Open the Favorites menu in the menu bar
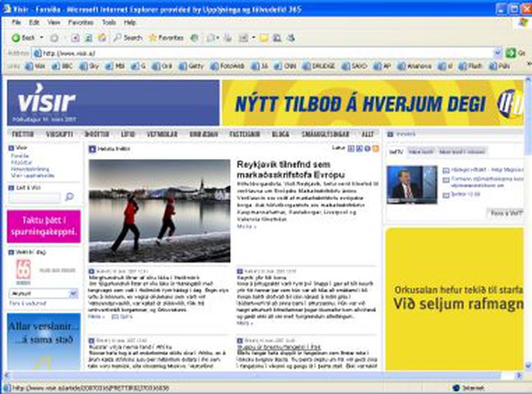Screen dimensions: 532x394 click(x=81, y=22)
